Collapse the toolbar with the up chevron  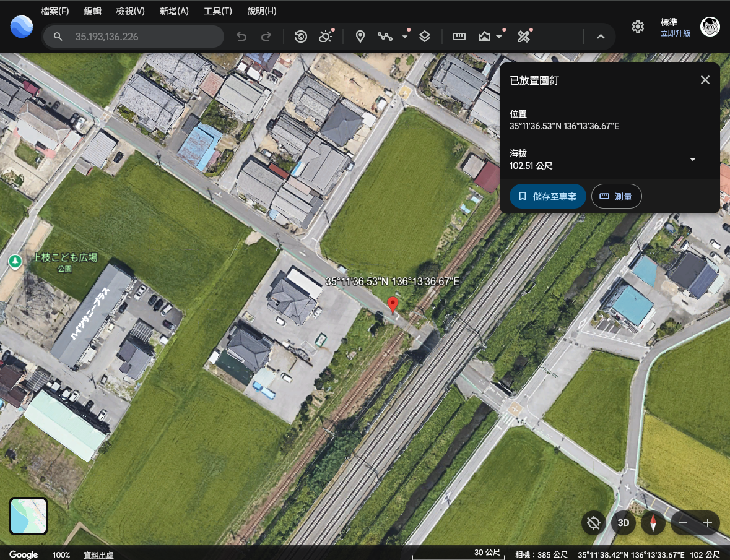click(601, 37)
